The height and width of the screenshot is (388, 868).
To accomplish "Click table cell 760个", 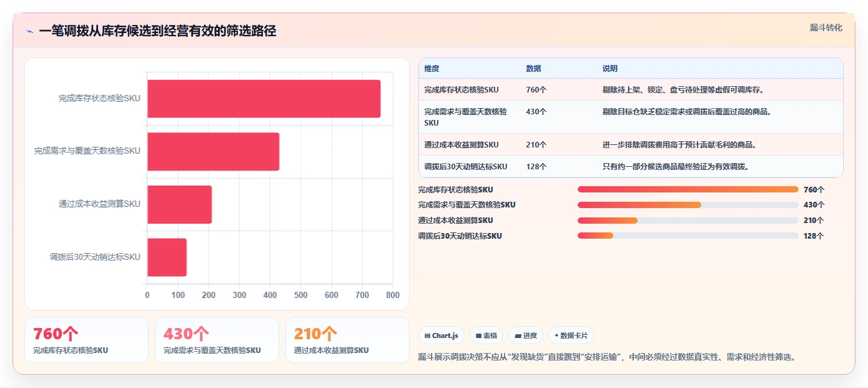I will pyautogui.click(x=536, y=90).
